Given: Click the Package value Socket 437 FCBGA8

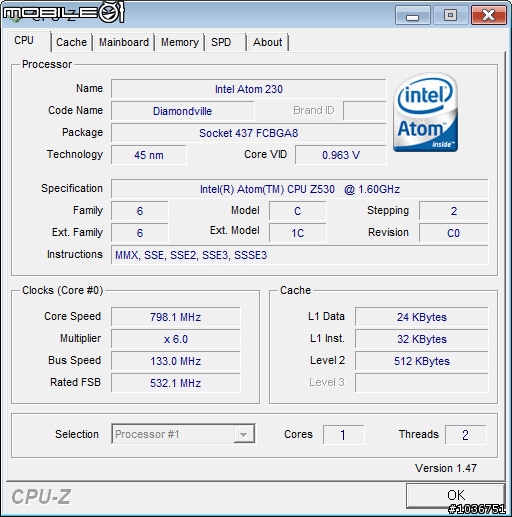Looking at the screenshot, I should 249,133.
